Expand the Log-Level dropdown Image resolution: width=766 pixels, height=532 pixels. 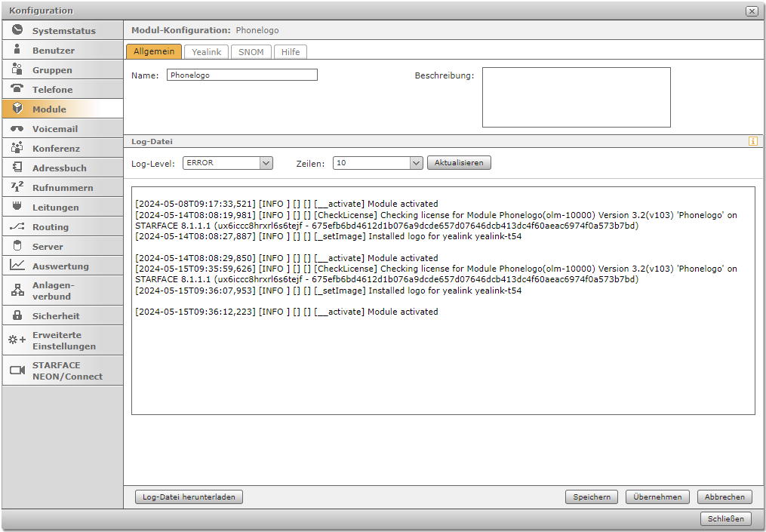point(265,163)
